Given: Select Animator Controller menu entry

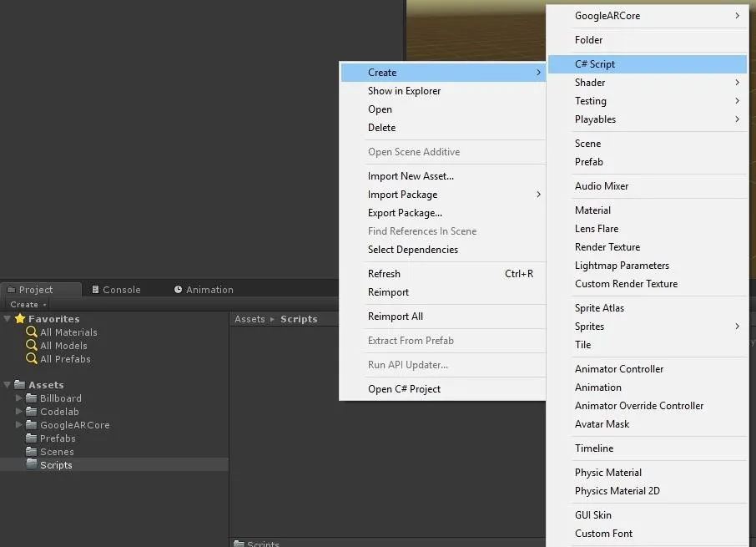Looking at the screenshot, I should coord(648,369).
